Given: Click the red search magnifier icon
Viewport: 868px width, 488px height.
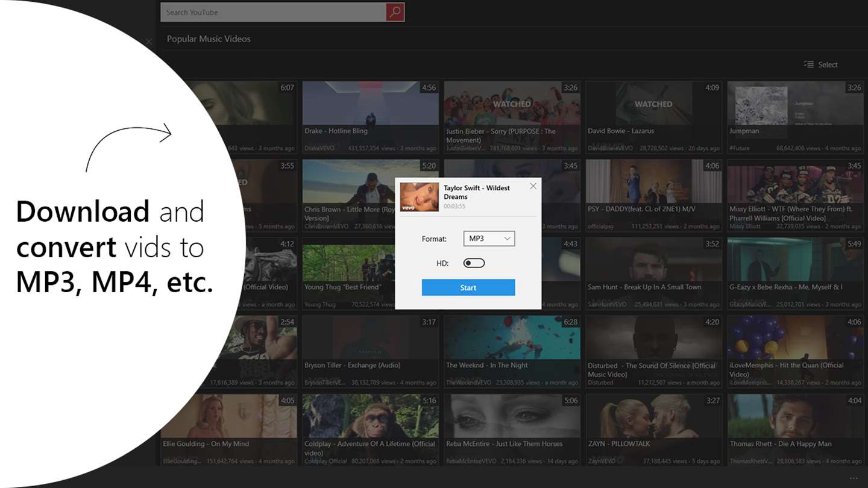Looking at the screenshot, I should [x=395, y=12].
